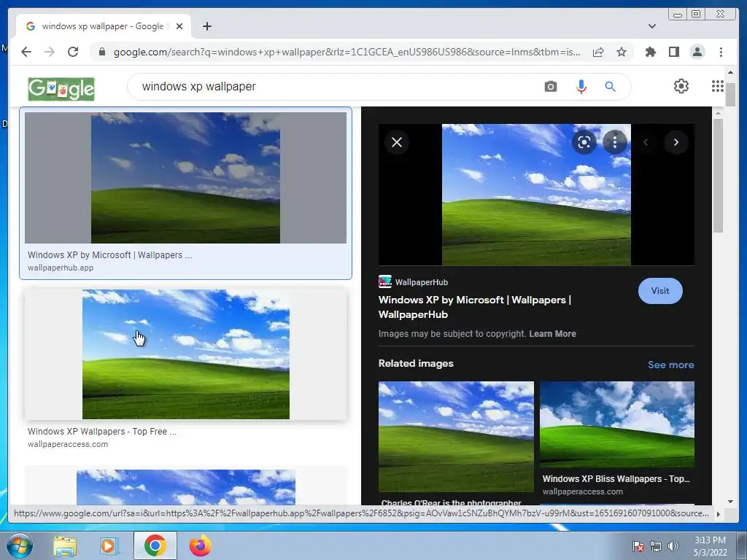
Task: Submit search with the magnifier icon
Action: point(610,87)
